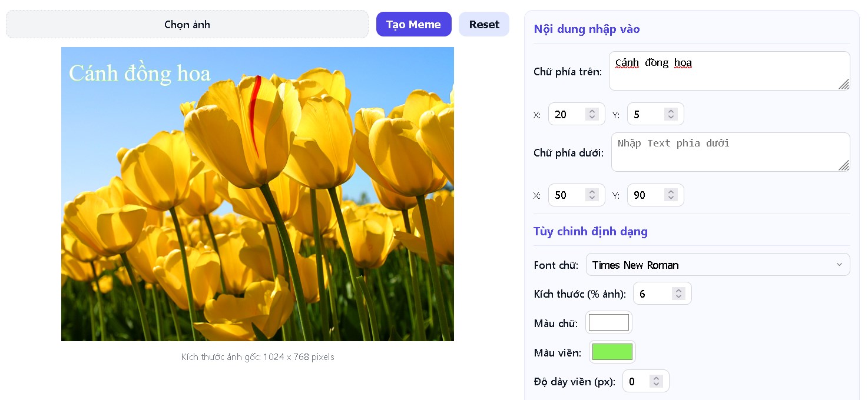
Task: Focus the bottom text Y field with 90
Action: (645, 195)
